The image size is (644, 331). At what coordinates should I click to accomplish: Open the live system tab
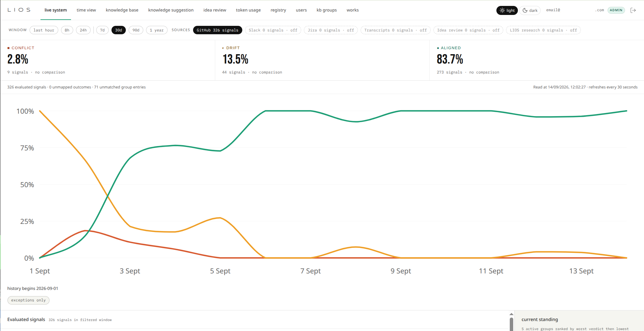coord(56,10)
